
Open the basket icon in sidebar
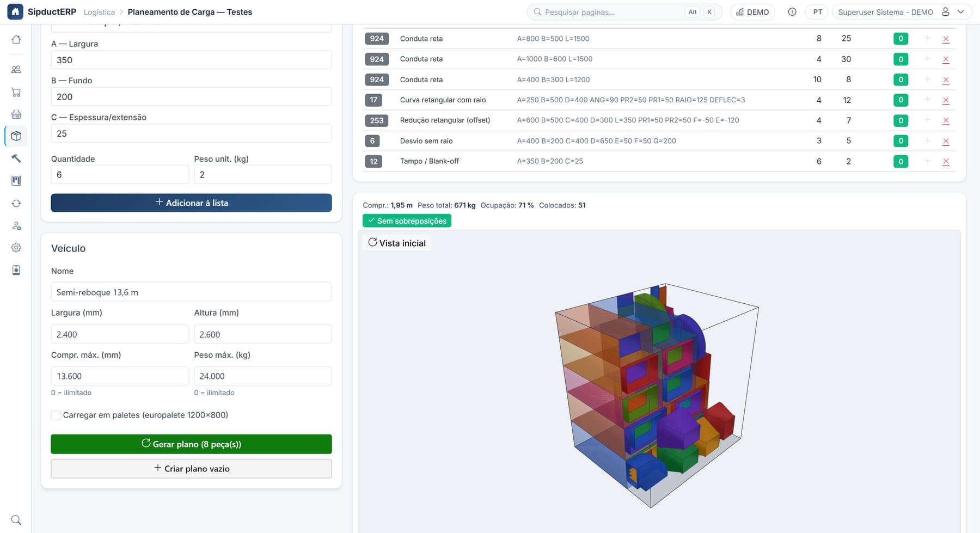click(x=16, y=114)
